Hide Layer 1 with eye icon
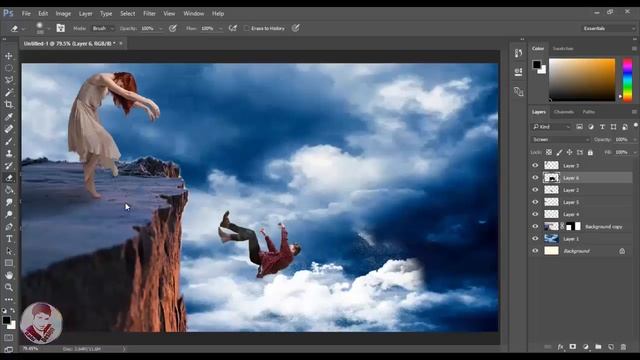This screenshot has width=640, height=360. point(535,238)
